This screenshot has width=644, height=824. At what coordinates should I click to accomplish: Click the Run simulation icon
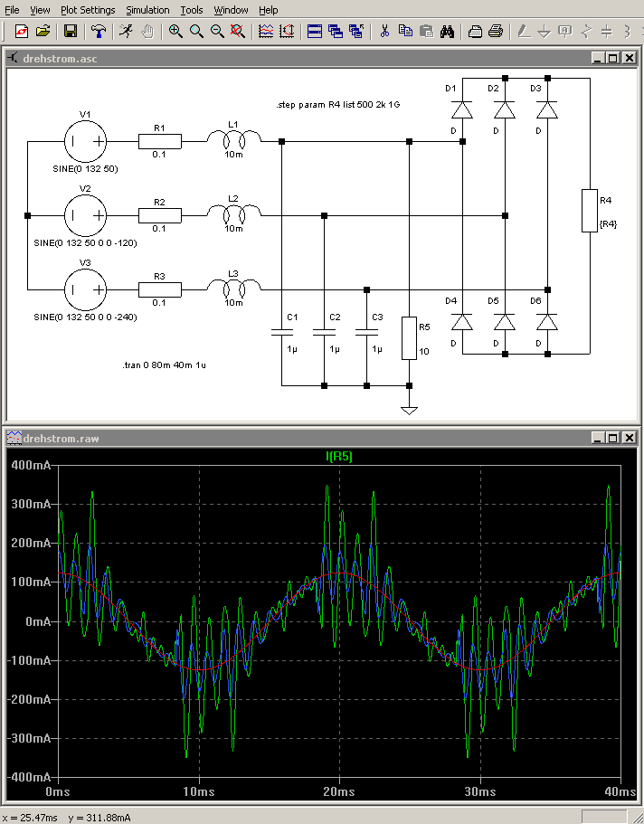click(x=127, y=31)
